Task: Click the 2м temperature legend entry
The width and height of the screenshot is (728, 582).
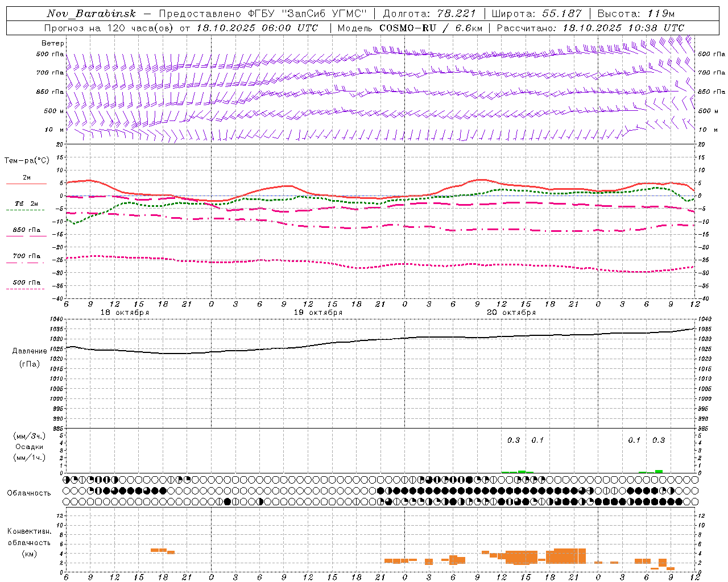Action: pyautogui.click(x=27, y=177)
